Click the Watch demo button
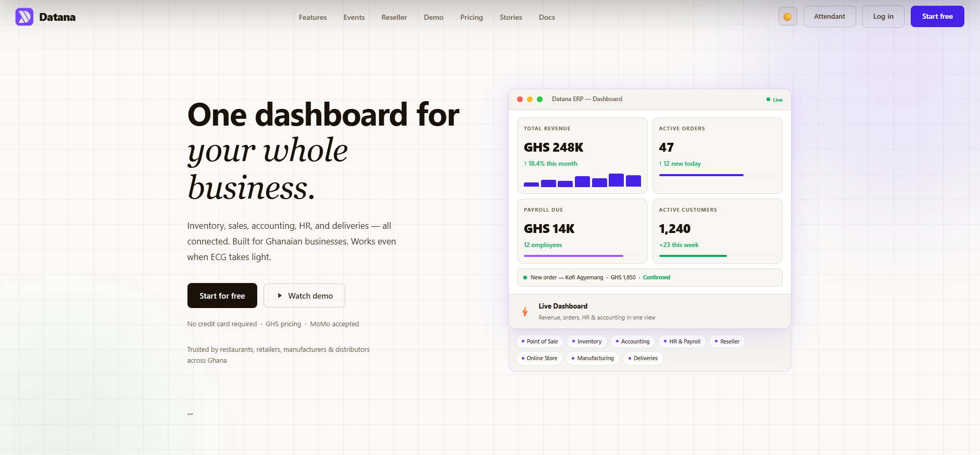This screenshot has width=980, height=455. pos(304,296)
